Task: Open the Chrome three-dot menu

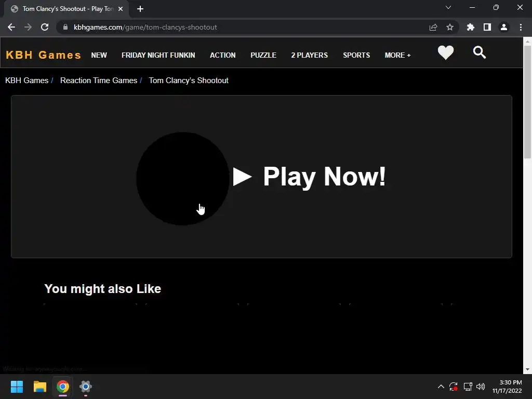Action: click(521, 27)
